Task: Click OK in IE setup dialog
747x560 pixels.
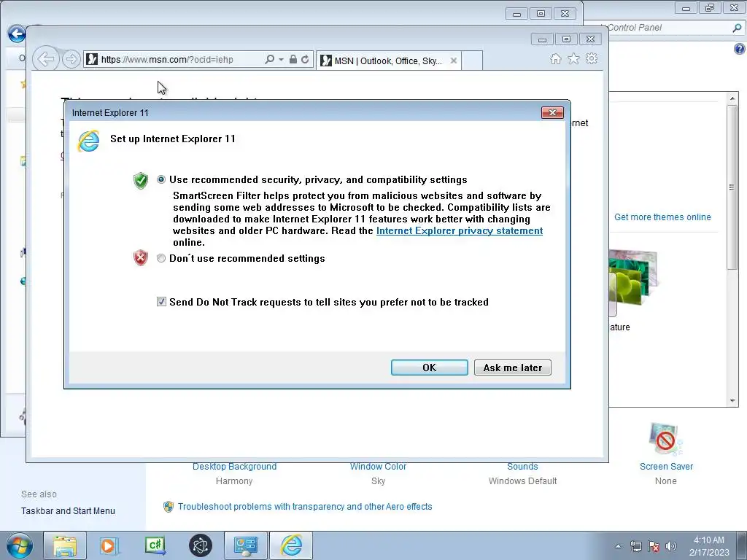Action: pyautogui.click(x=429, y=367)
